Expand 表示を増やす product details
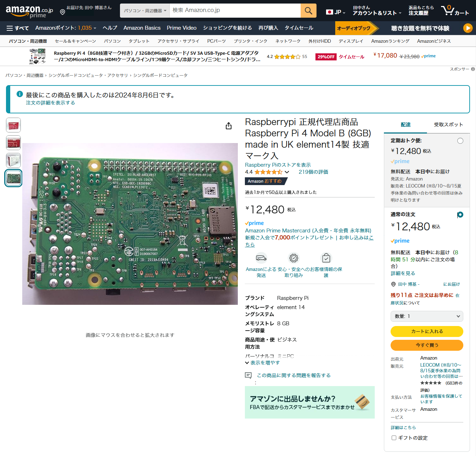476x456 pixels. coord(262,363)
